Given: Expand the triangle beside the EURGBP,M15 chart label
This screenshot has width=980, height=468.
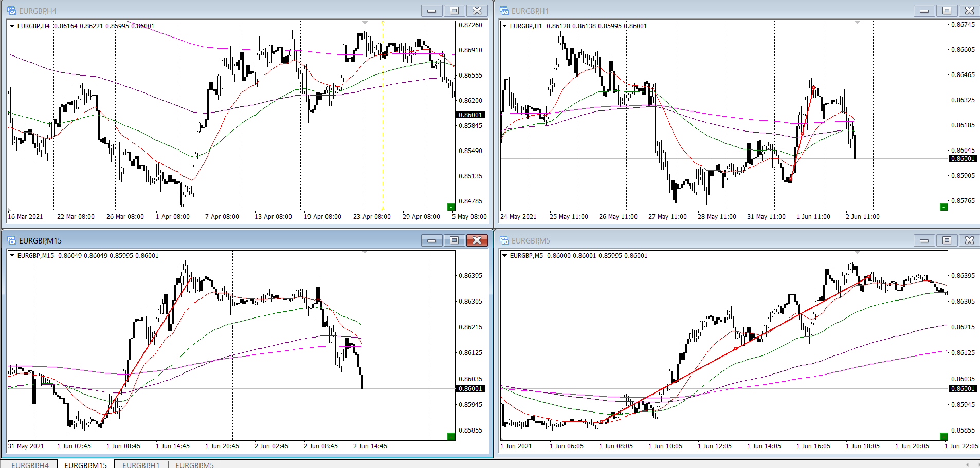Looking at the screenshot, I should (12, 255).
